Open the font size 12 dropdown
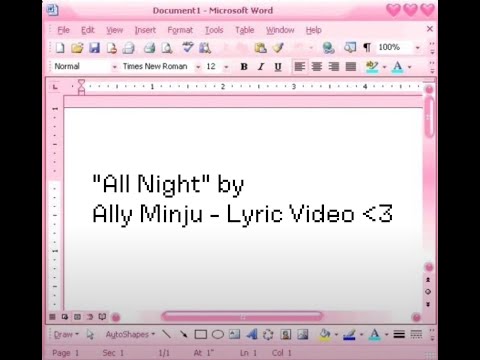 pos(226,67)
